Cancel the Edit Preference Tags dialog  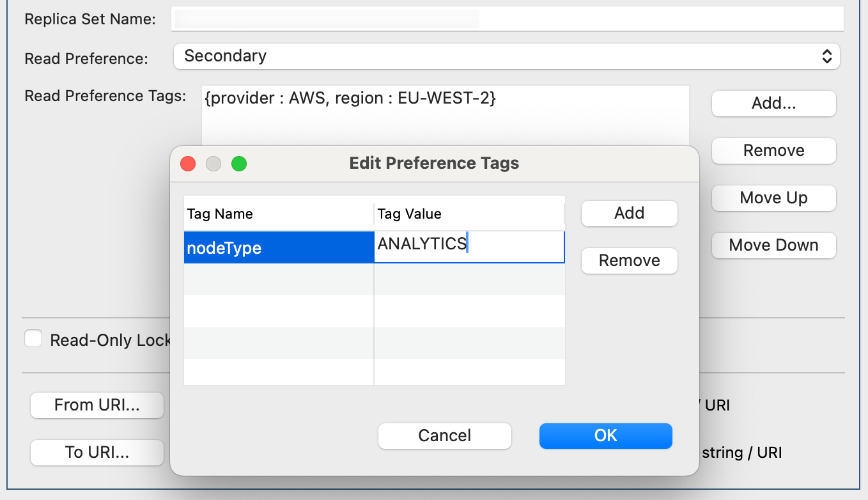[444, 435]
